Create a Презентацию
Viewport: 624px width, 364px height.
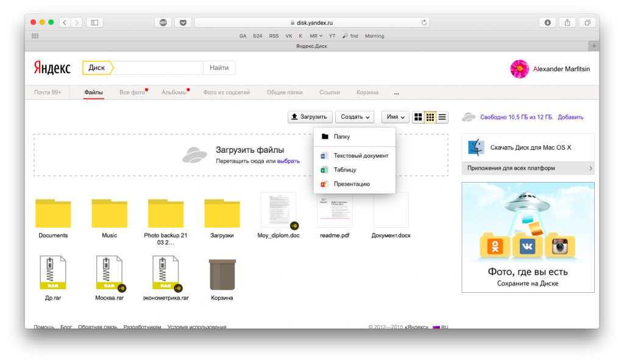point(355,184)
